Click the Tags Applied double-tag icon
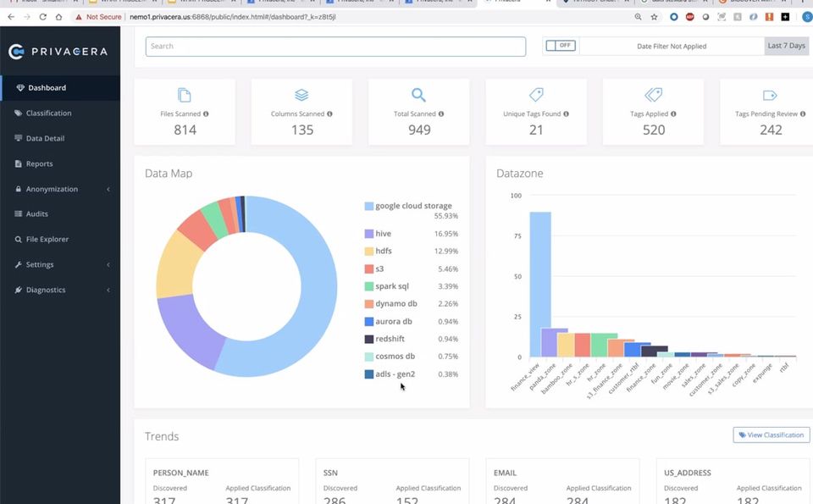The height and width of the screenshot is (504, 813). tap(653, 95)
